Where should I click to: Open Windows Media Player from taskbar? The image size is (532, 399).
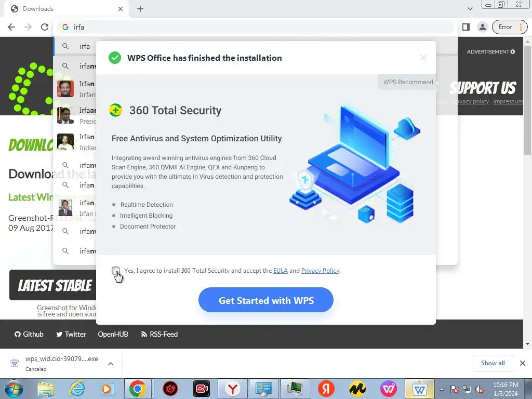pyautogui.click(x=107, y=389)
